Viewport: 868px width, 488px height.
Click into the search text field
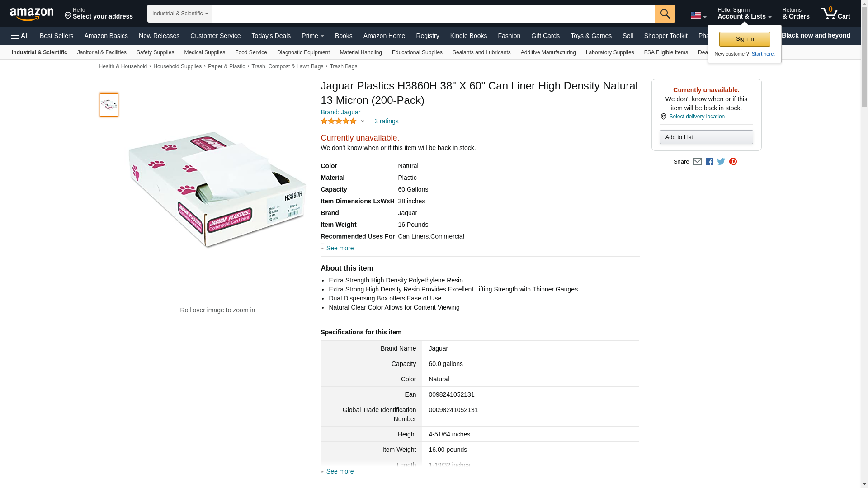[434, 14]
